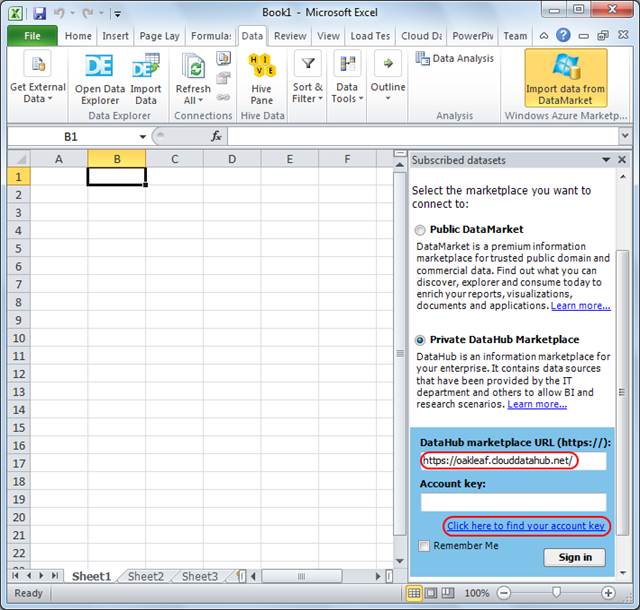Click the Undo arrow icon
Image resolution: width=640 pixels, height=610 pixels.
tap(60, 13)
